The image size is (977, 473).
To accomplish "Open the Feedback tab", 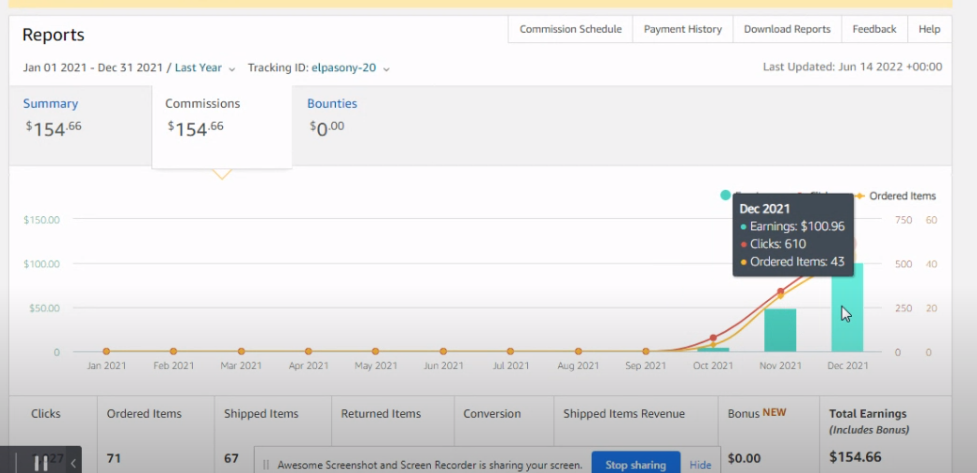I will [874, 29].
